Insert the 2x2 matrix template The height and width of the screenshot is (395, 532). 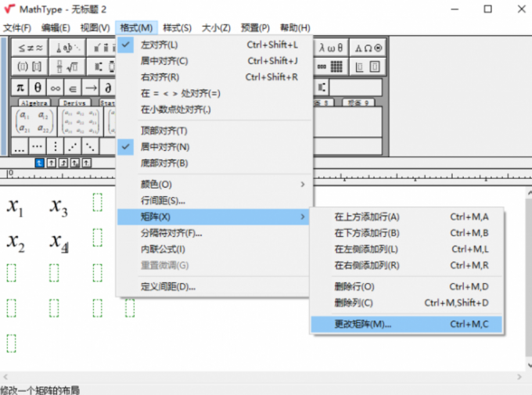tap(34, 121)
